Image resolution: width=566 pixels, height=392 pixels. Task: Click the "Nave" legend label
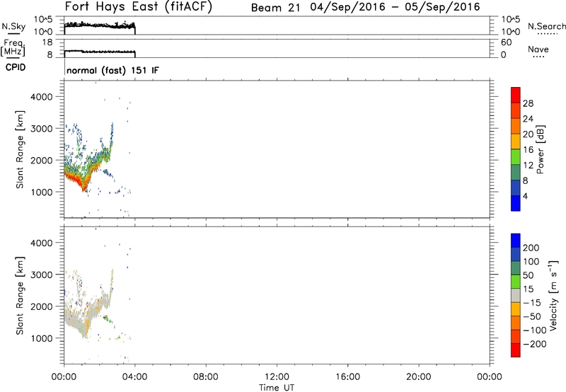pyautogui.click(x=538, y=50)
